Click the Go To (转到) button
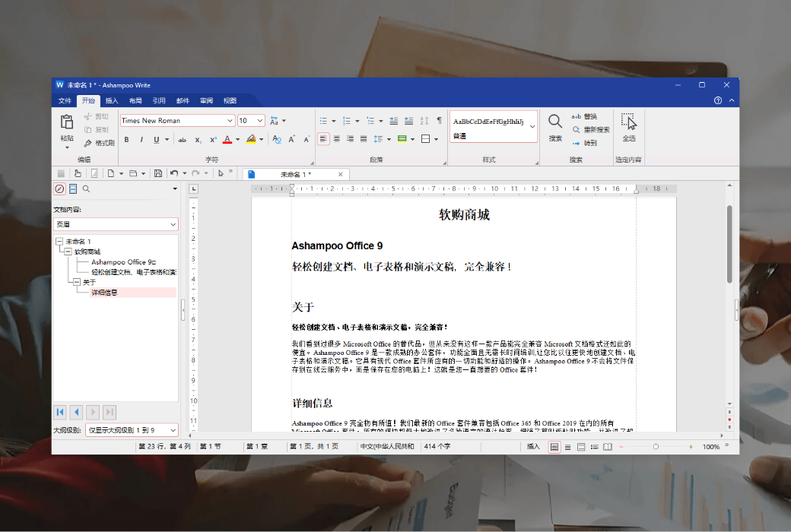This screenshot has width=791, height=532. click(x=585, y=143)
